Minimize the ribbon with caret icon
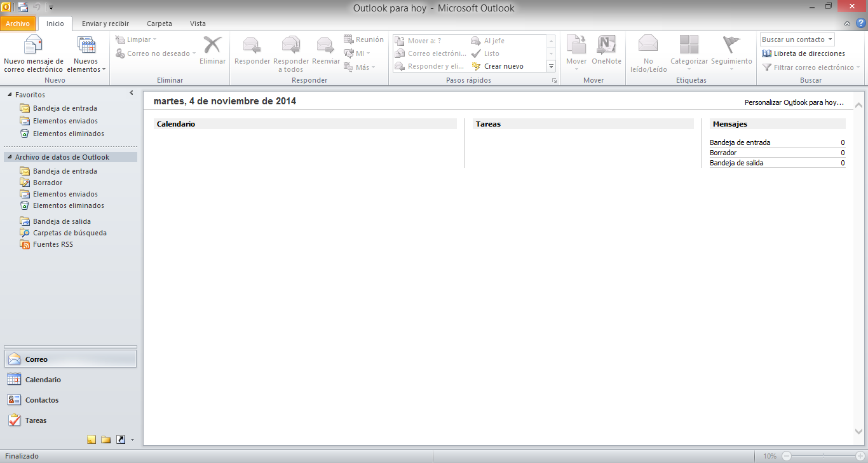This screenshot has height=463, width=868. pyautogui.click(x=848, y=24)
